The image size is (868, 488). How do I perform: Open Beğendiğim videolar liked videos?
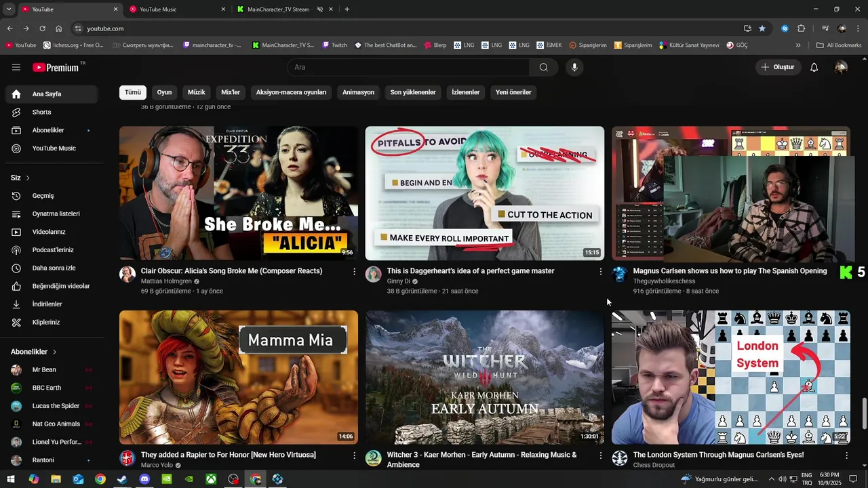tap(52, 286)
